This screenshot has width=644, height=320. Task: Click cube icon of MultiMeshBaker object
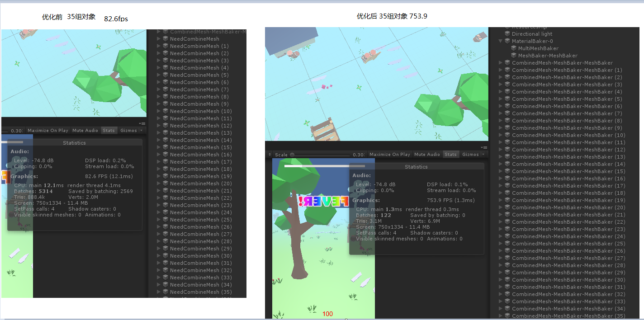[x=514, y=48]
